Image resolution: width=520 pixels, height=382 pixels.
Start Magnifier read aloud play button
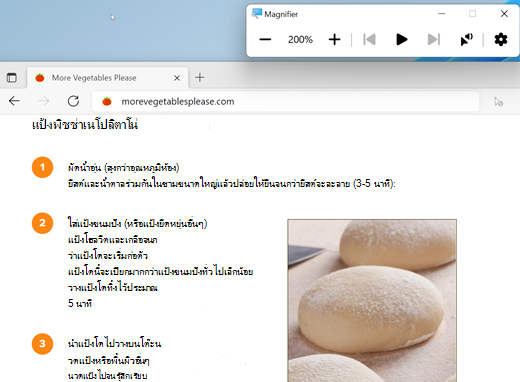point(402,39)
